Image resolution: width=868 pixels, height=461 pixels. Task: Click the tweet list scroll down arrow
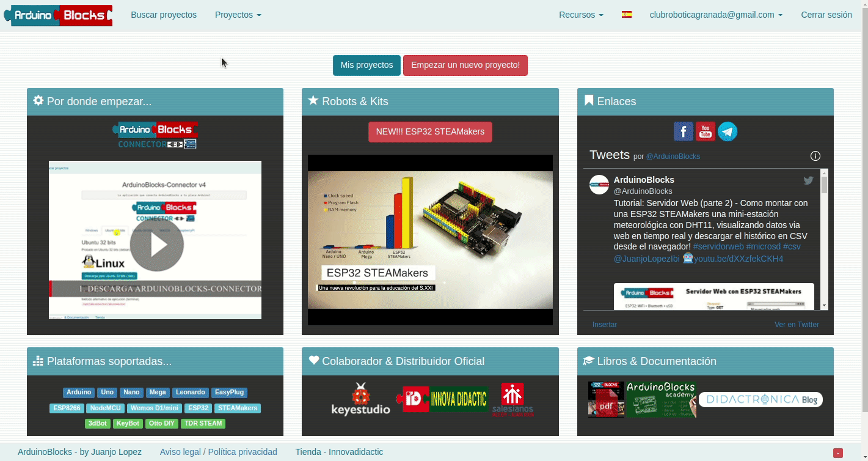click(824, 305)
